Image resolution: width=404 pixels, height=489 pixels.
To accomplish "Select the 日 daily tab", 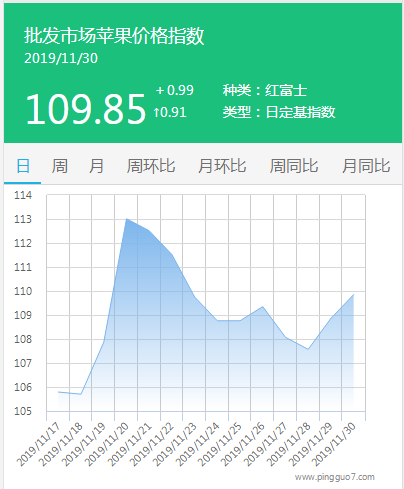I will [23, 166].
